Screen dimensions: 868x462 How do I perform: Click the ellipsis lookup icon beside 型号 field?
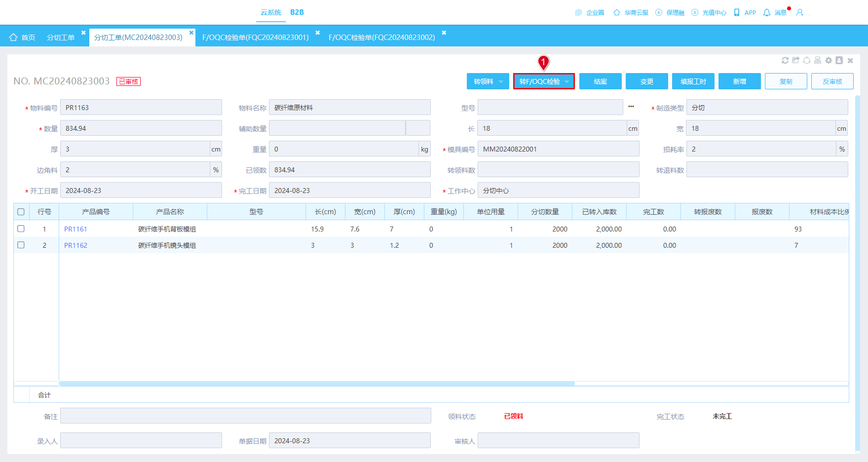point(631,107)
